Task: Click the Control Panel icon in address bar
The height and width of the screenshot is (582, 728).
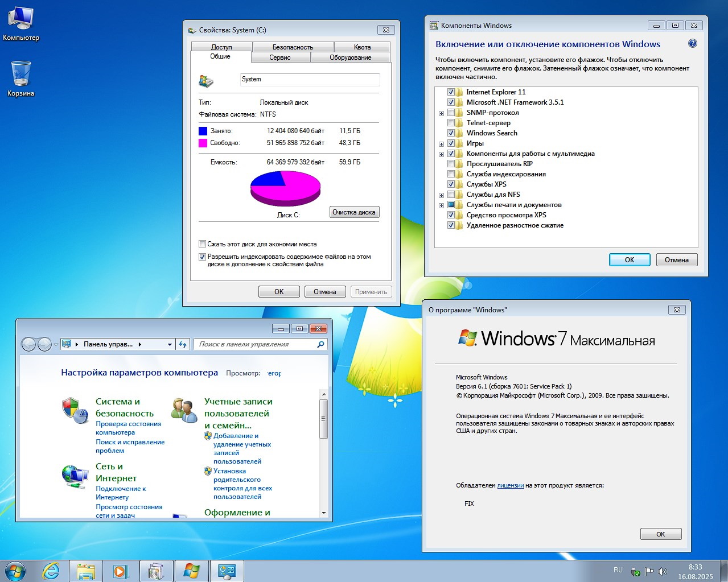Action: [67, 344]
